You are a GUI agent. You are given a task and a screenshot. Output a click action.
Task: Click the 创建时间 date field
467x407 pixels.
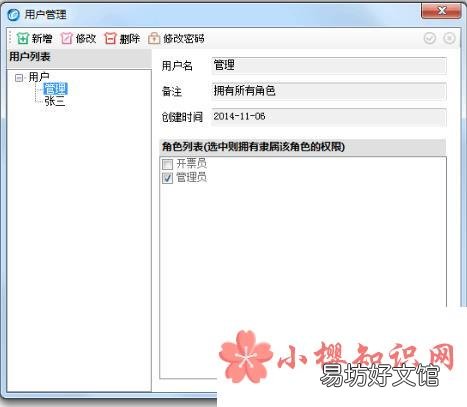pos(329,117)
